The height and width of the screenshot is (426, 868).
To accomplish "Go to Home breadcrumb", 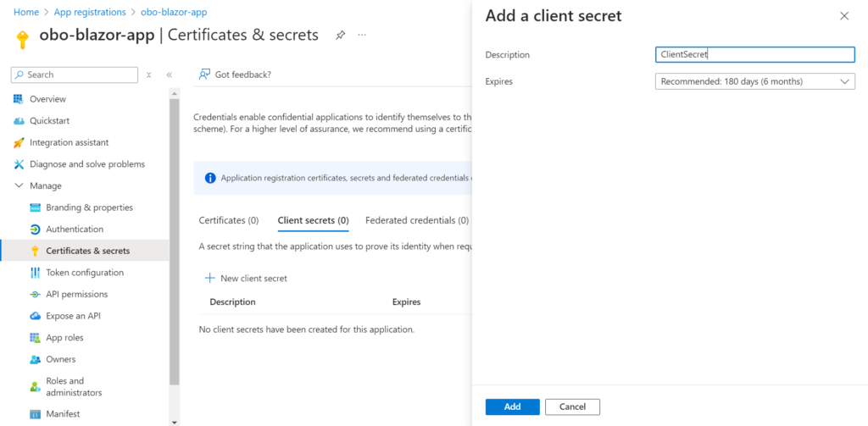I will [x=26, y=12].
